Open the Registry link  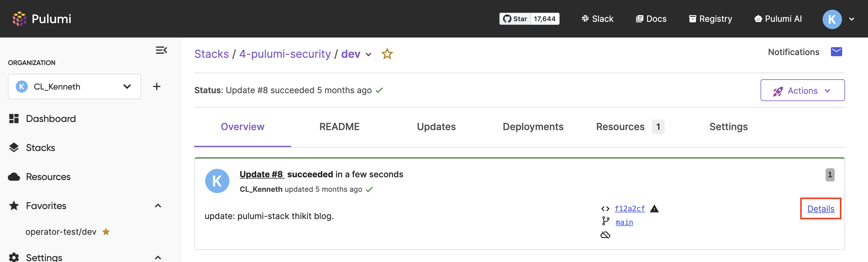[x=710, y=19]
